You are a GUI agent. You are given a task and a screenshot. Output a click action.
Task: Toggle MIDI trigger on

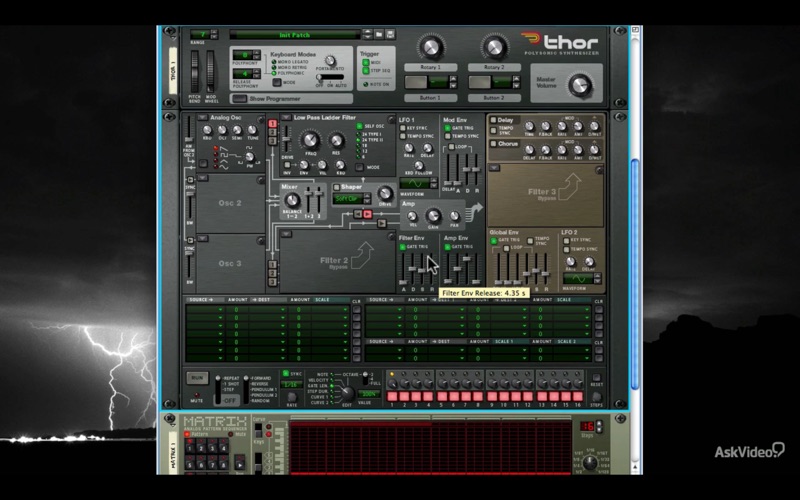point(366,62)
